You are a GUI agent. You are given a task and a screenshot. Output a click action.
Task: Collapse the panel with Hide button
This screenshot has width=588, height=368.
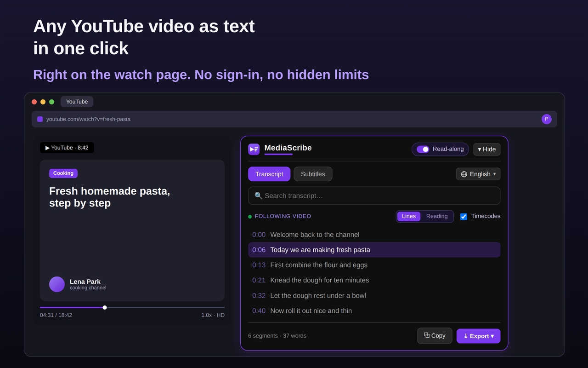coord(487,149)
